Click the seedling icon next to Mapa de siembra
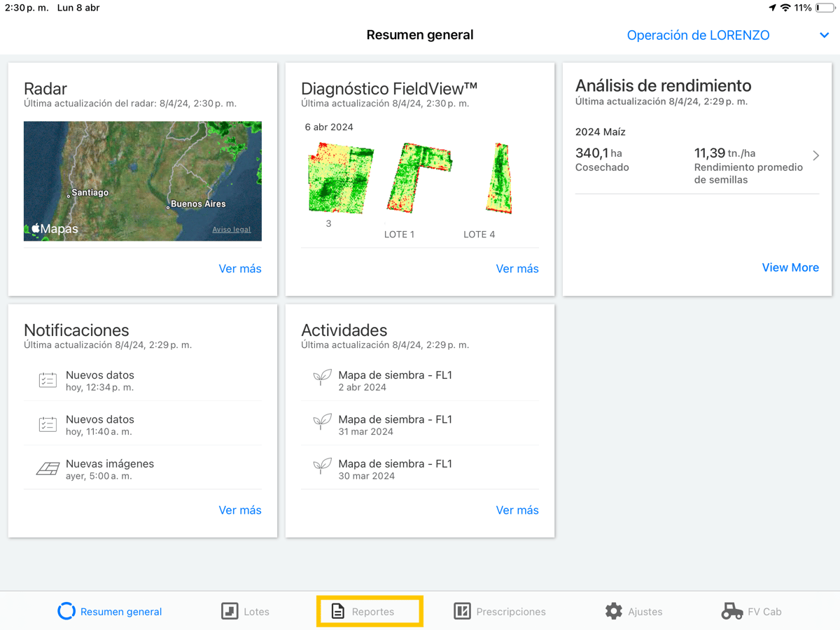This screenshot has height=630, width=840. [322, 378]
